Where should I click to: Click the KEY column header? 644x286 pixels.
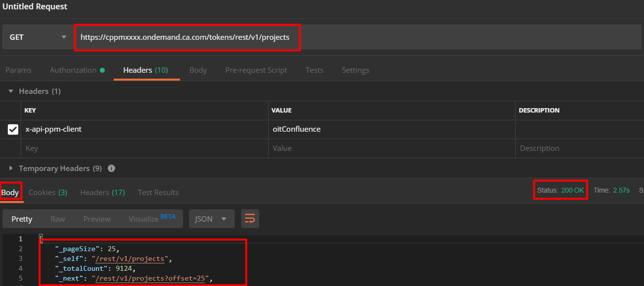pyautogui.click(x=30, y=111)
